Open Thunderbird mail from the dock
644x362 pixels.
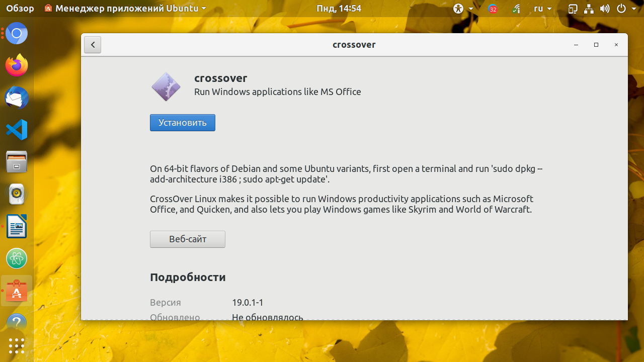coord(17,98)
